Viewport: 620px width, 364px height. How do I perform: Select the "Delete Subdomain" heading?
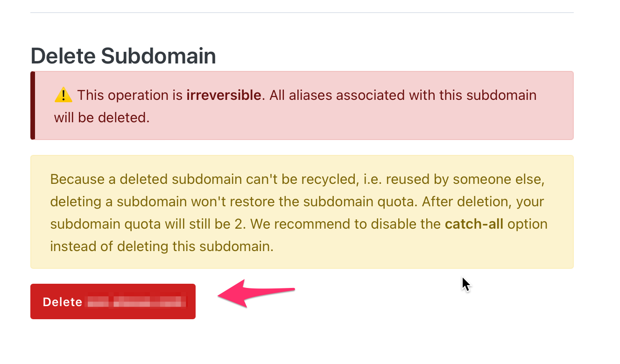tap(123, 56)
